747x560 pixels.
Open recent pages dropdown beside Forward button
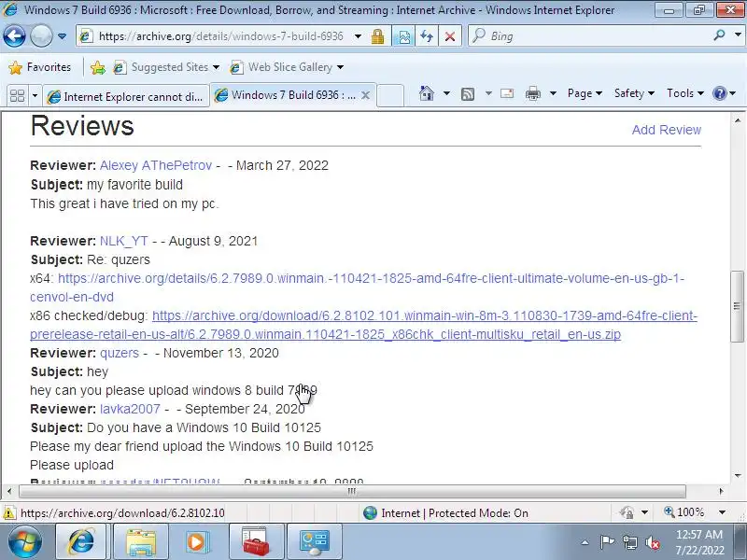click(62, 36)
